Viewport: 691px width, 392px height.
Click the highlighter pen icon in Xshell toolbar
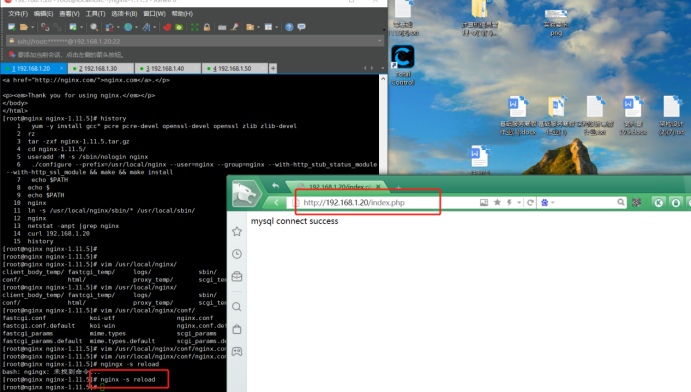(x=234, y=27)
